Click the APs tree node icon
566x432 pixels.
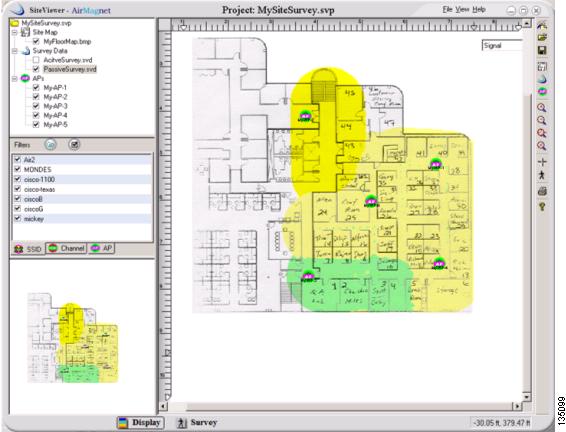25,78
